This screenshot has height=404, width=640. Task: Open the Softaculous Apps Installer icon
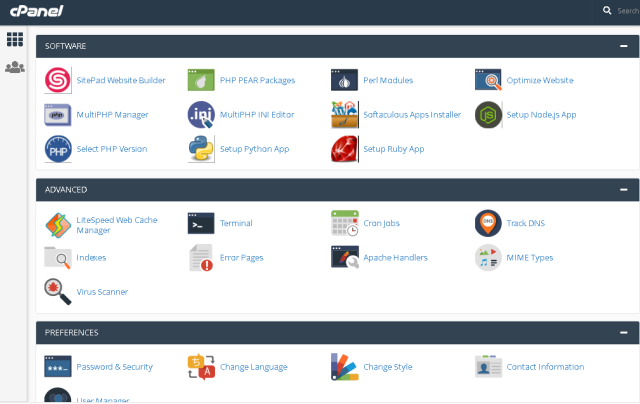coord(344,114)
